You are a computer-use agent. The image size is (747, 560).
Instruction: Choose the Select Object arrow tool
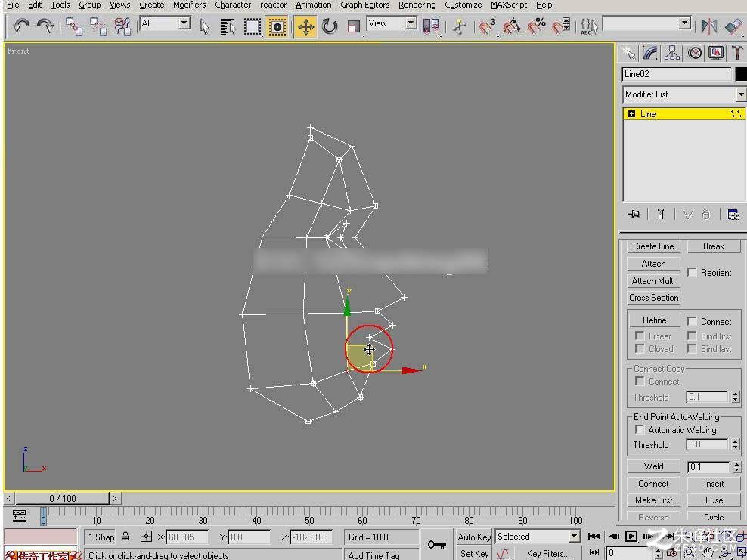204,26
